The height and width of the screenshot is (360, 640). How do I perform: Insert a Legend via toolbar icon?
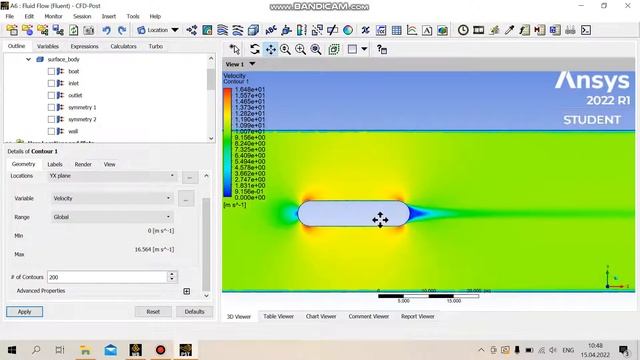[x=302, y=30]
